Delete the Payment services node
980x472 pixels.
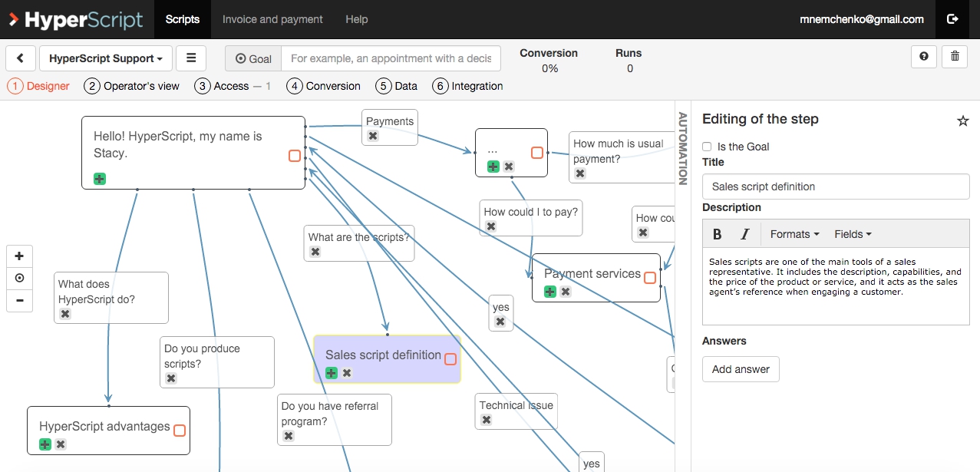pyautogui.click(x=566, y=292)
